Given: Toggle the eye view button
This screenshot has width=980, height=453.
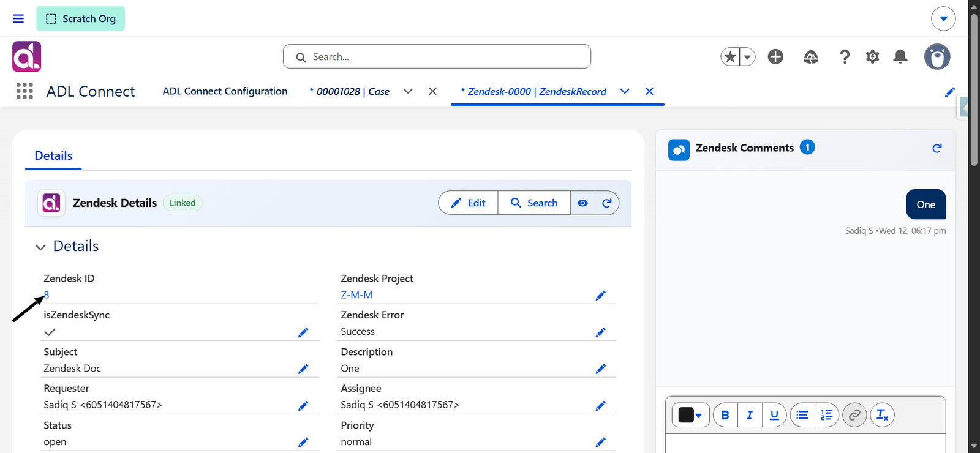Looking at the screenshot, I should (x=582, y=203).
